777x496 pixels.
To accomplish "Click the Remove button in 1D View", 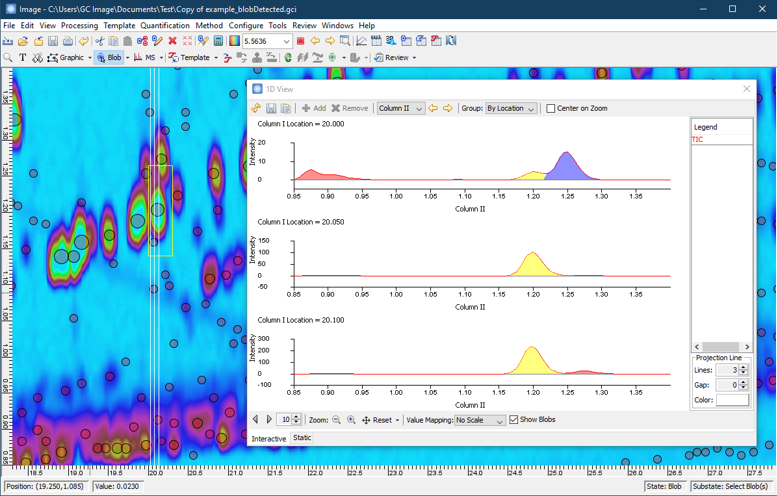I will (350, 108).
